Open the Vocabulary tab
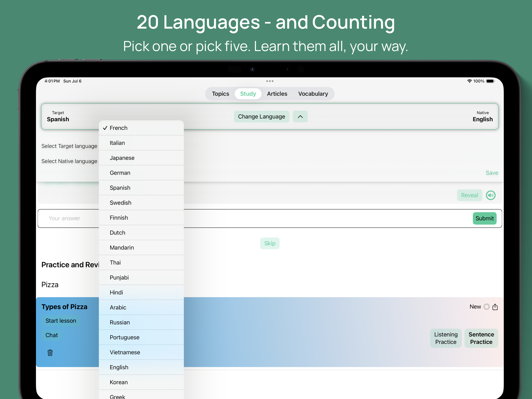Image resolution: width=532 pixels, height=399 pixels. (313, 94)
